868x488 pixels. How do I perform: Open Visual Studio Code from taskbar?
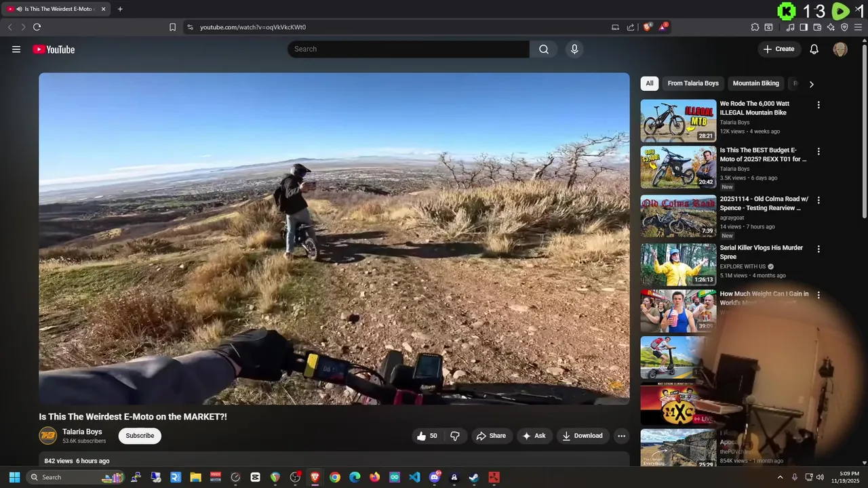414,477
